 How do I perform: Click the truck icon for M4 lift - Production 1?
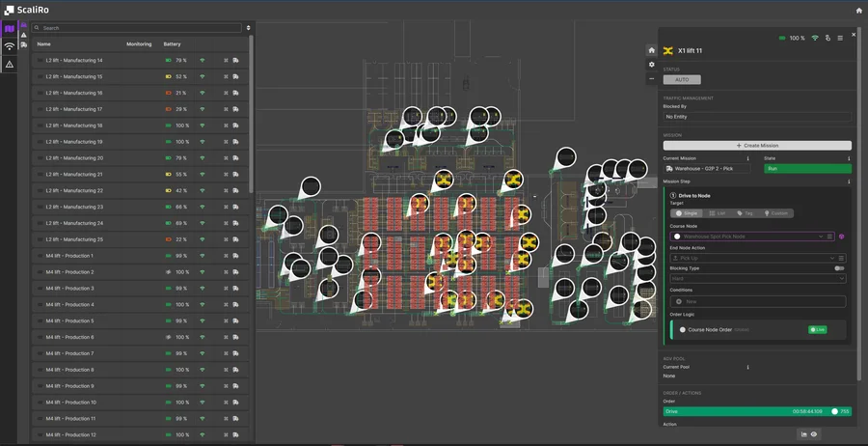[x=236, y=256]
